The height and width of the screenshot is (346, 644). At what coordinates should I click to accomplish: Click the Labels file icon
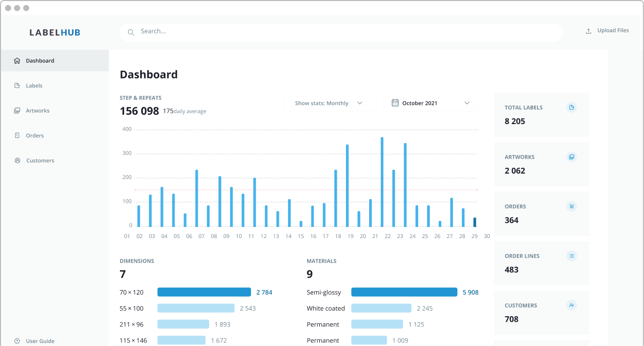[17, 86]
